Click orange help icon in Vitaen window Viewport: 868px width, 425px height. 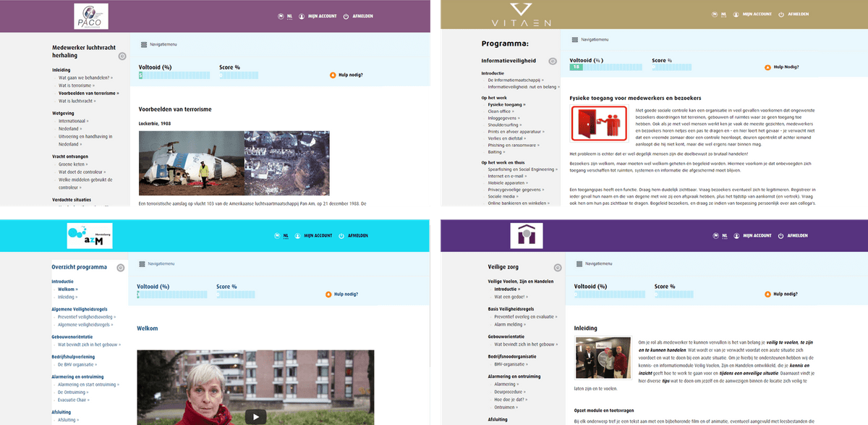(767, 67)
